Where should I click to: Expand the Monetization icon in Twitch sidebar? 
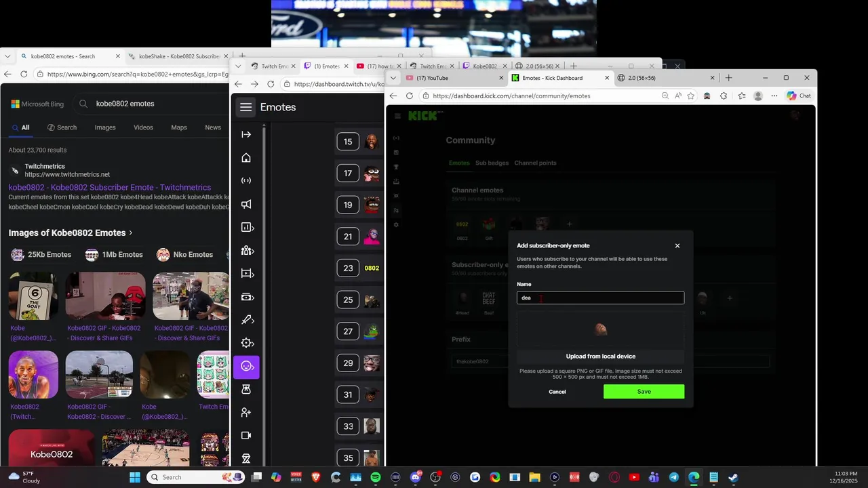coord(247,297)
